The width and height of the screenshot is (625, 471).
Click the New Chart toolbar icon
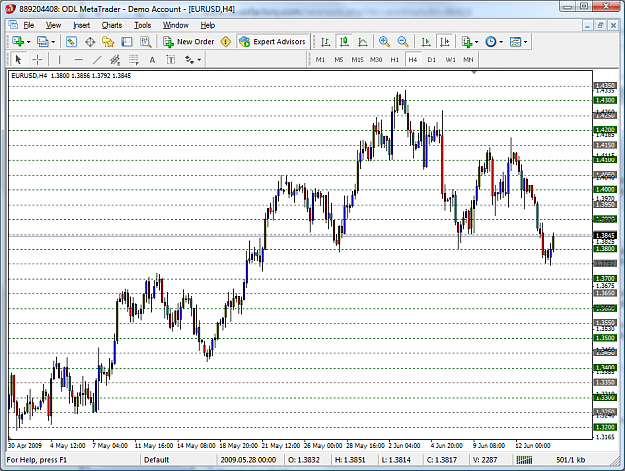tap(18, 41)
